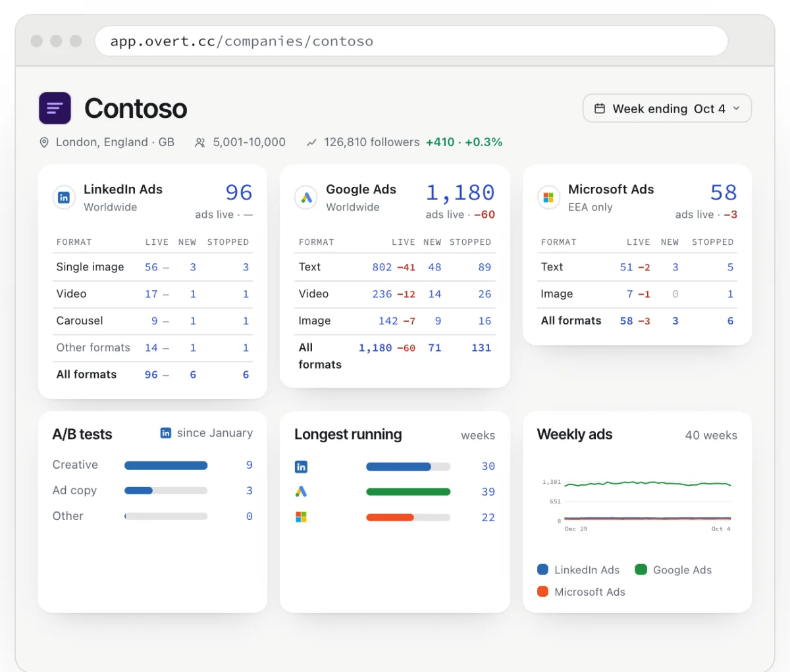Click the Carousel row label
790x672 pixels.
pyautogui.click(x=80, y=321)
